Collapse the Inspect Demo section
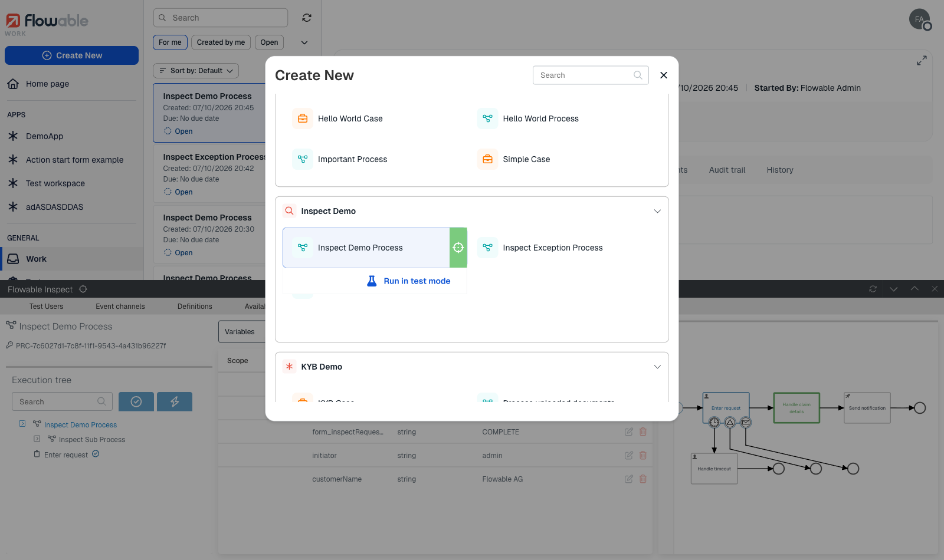 click(x=657, y=211)
